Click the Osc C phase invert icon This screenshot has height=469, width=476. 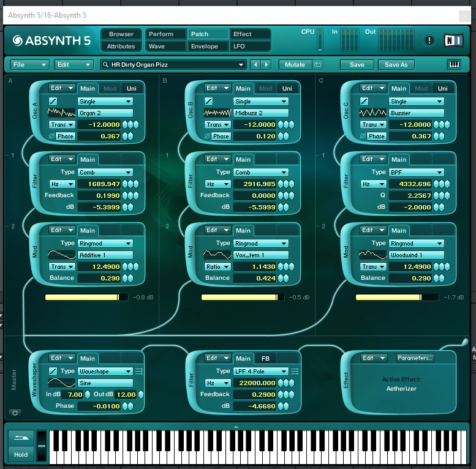(x=363, y=136)
